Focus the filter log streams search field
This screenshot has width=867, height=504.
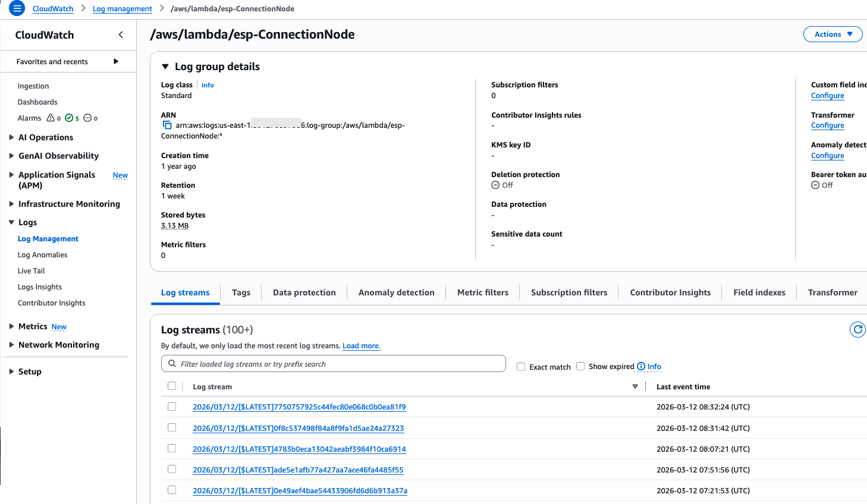pyautogui.click(x=334, y=364)
